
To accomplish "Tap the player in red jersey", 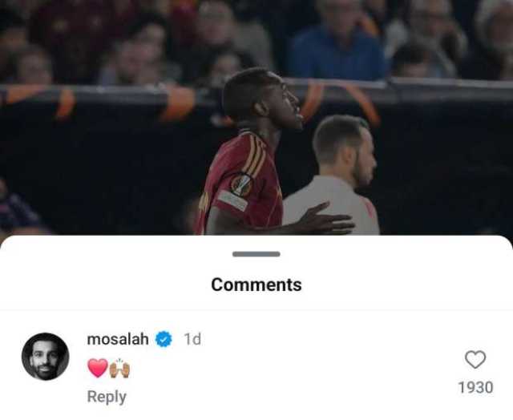I will point(248,157).
